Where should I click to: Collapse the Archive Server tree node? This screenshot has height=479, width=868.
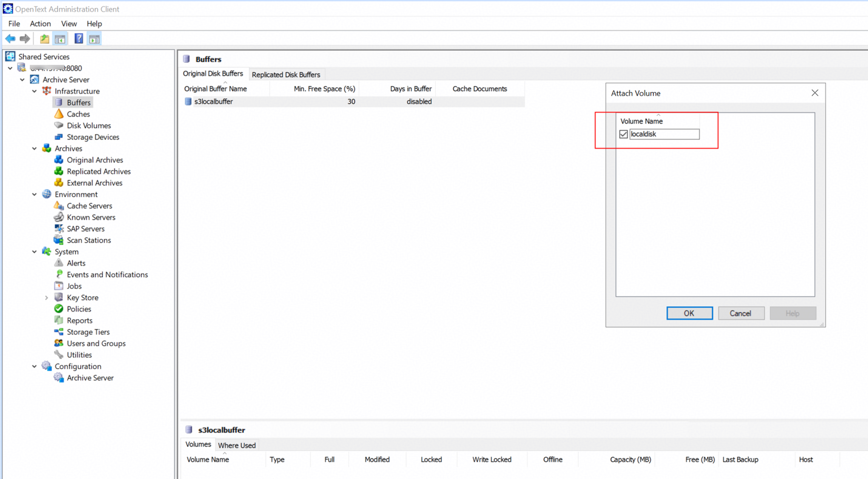pos(22,80)
